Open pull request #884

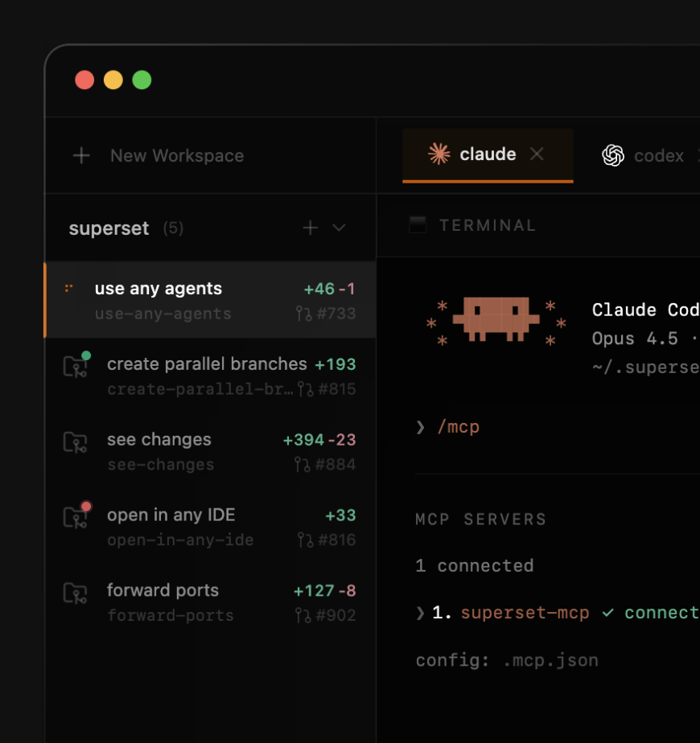point(325,465)
